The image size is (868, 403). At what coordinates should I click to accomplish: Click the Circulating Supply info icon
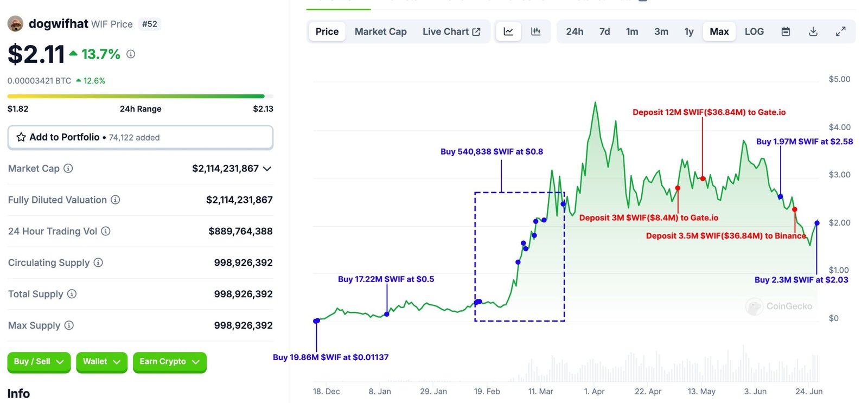pos(98,263)
